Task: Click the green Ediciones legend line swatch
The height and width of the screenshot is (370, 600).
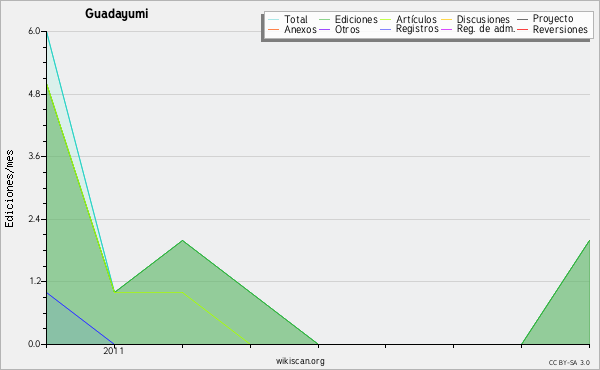Action: [x=324, y=19]
